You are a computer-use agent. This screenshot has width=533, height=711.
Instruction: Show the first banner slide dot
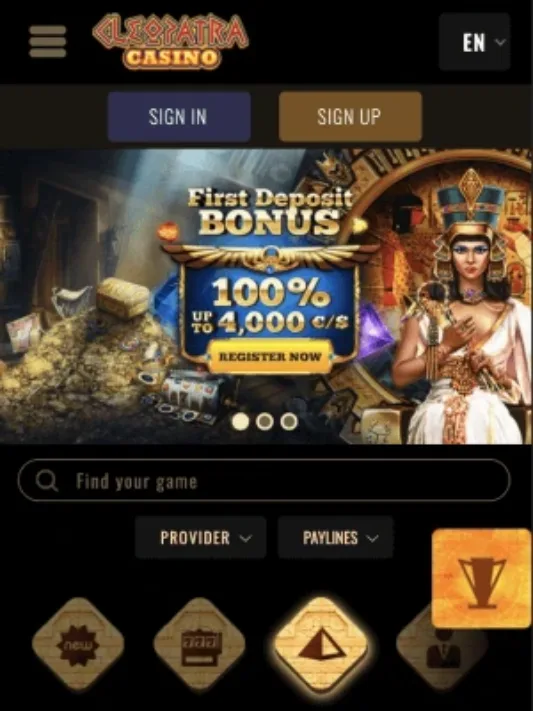[240, 421]
